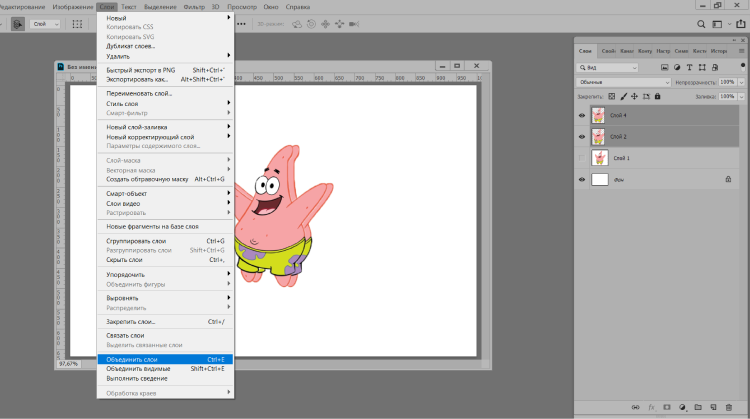Toggle lock artboard nesting icon
The image size is (750, 419).
(646, 96)
